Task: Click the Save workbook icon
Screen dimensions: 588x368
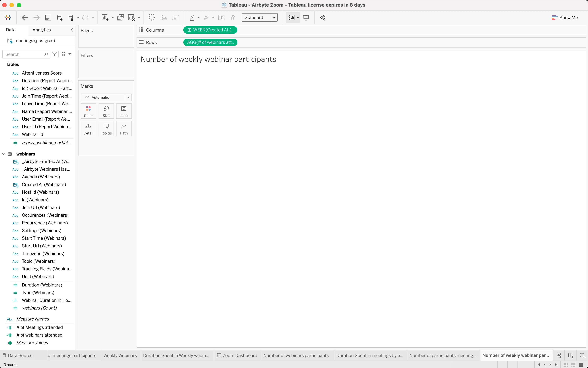Action: [48, 18]
